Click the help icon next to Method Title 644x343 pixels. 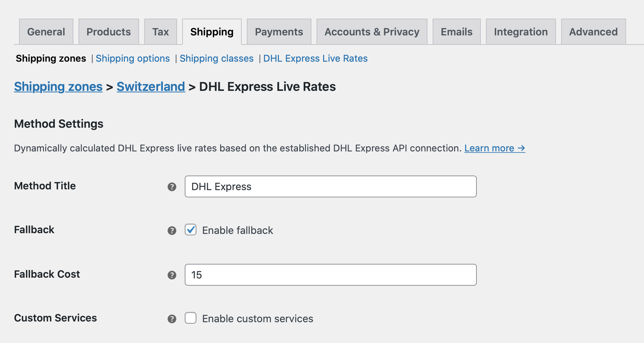pos(171,186)
